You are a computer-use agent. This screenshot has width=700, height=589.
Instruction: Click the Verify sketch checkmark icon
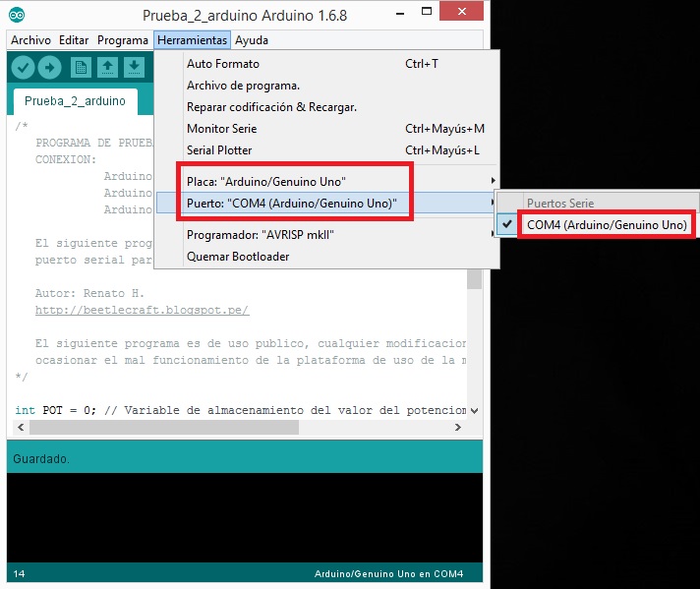coord(23,68)
